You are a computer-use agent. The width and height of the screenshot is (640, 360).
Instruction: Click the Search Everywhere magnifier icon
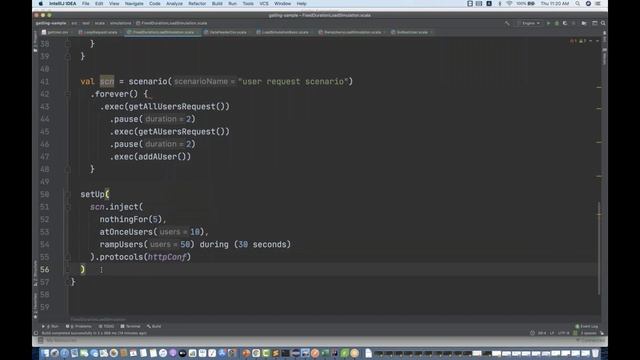(x=603, y=23)
